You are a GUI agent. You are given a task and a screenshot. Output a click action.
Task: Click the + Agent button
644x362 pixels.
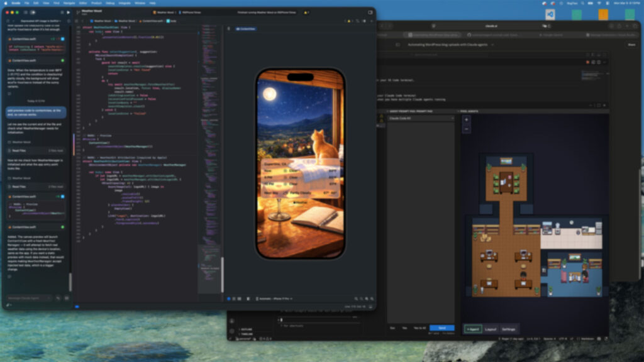click(473, 329)
